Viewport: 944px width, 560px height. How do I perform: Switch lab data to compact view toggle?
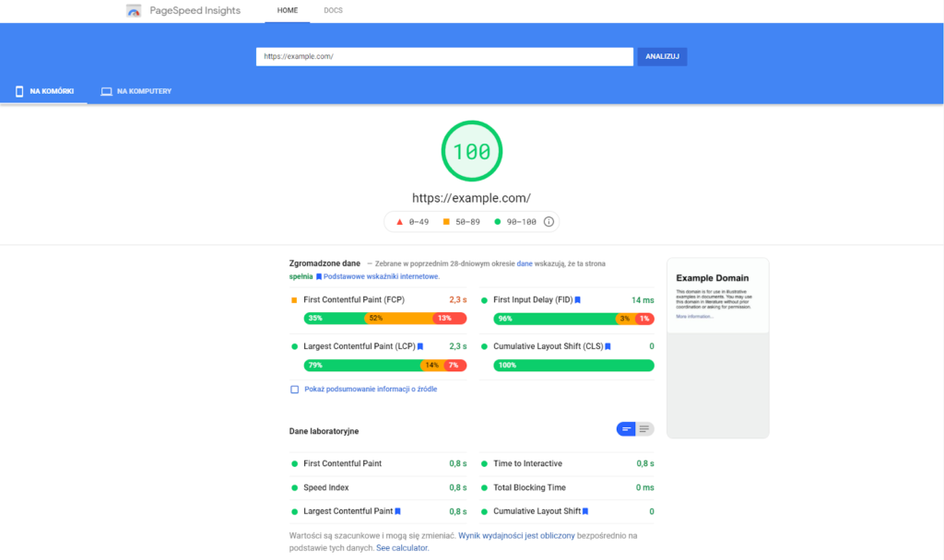coord(626,429)
